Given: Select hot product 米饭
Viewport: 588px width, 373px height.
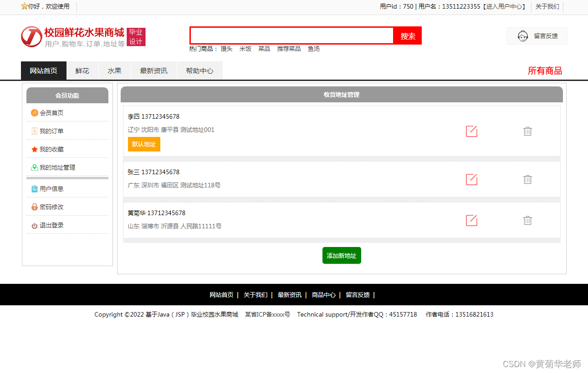Looking at the screenshot, I should [x=245, y=49].
